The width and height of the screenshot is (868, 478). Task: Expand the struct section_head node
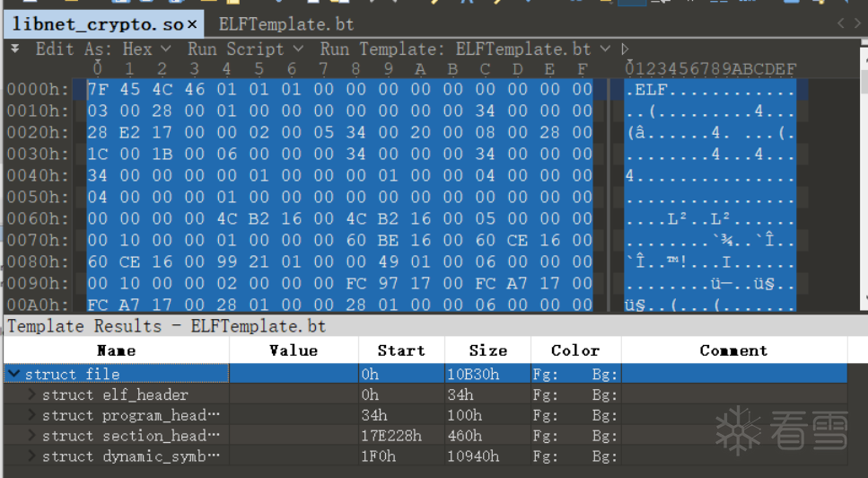[33, 436]
